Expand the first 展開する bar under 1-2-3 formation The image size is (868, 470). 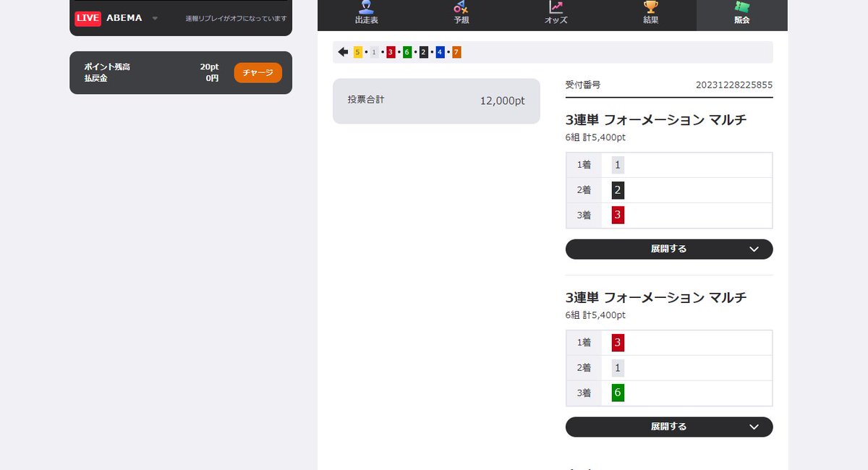669,249
